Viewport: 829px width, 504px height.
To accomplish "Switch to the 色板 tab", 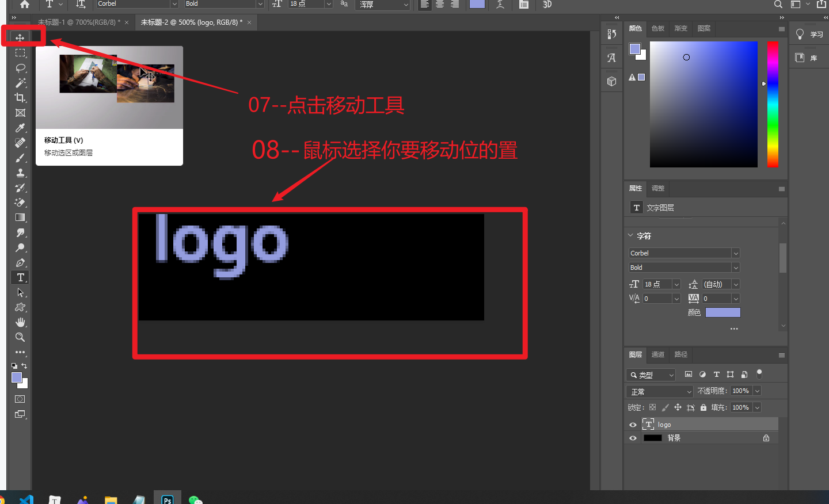I will pyautogui.click(x=658, y=28).
